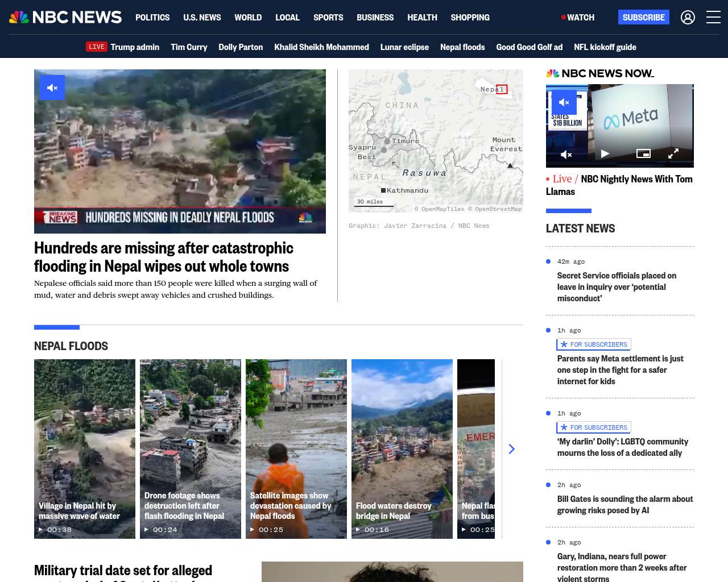
Task: Open the Dolly Parton trending topic
Action: 241,47
